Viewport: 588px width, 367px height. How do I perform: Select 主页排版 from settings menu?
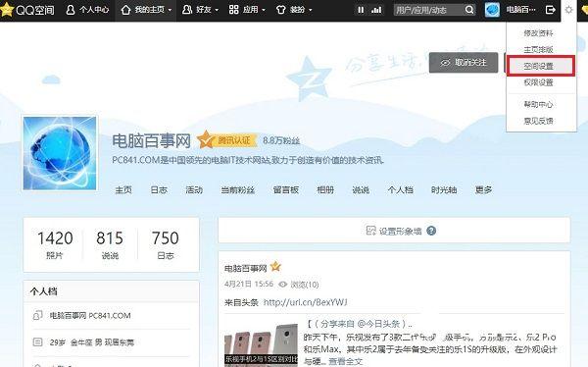click(x=538, y=49)
